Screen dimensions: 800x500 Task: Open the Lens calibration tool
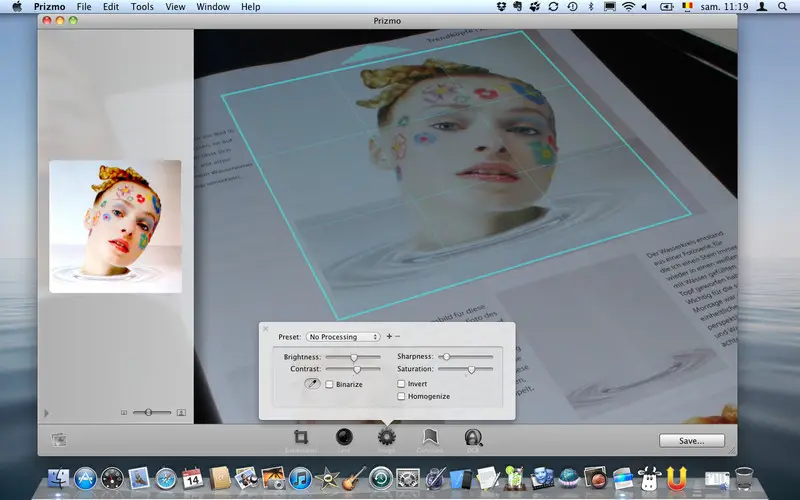pos(344,437)
